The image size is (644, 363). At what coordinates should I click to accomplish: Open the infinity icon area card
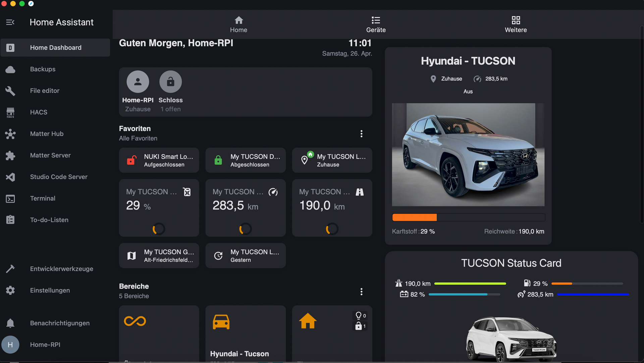[x=159, y=334]
